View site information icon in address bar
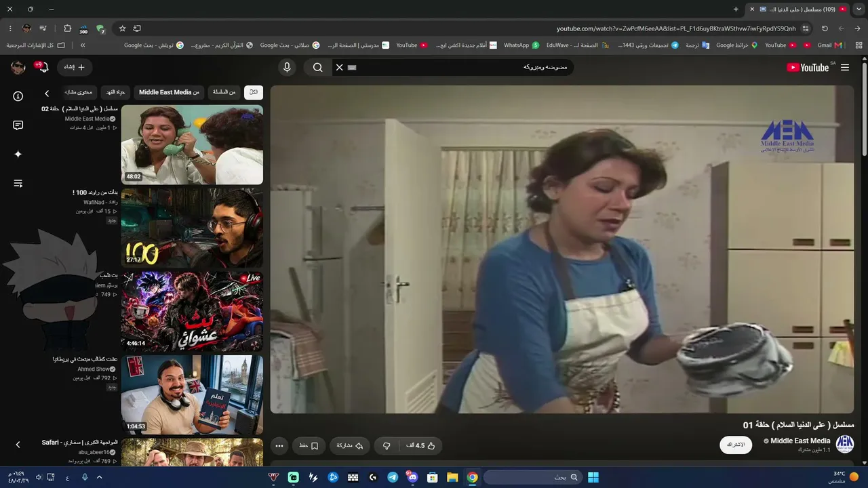Viewport: 868px width, 488px height. pyautogui.click(x=806, y=28)
